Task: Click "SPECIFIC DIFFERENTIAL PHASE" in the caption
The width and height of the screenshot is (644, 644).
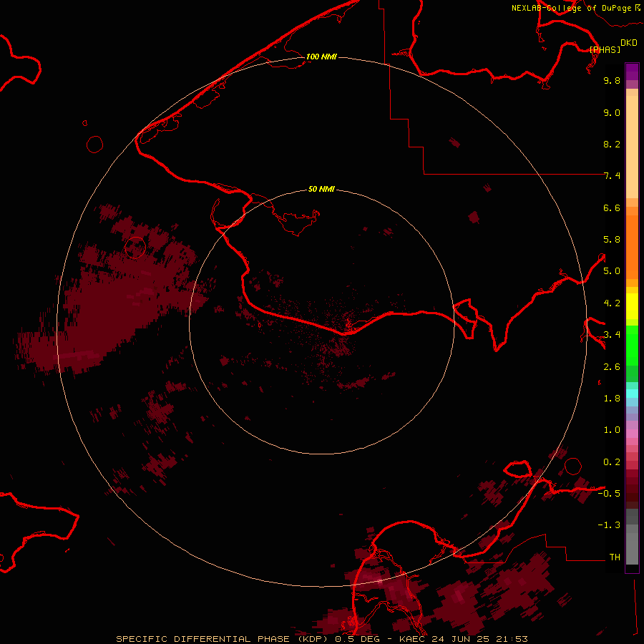Action: pyautogui.click(x=203, y=639)
